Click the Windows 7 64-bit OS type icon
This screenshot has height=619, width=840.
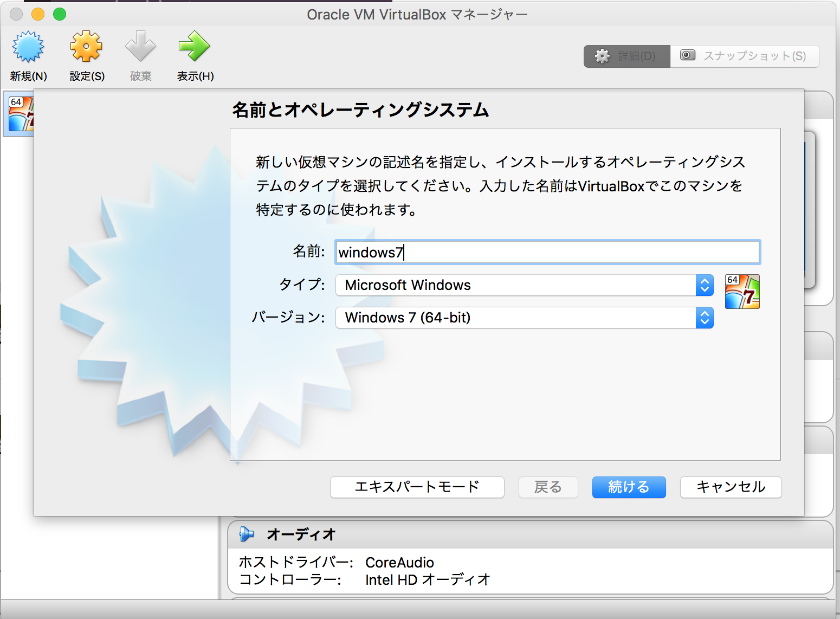pos(742,292)
